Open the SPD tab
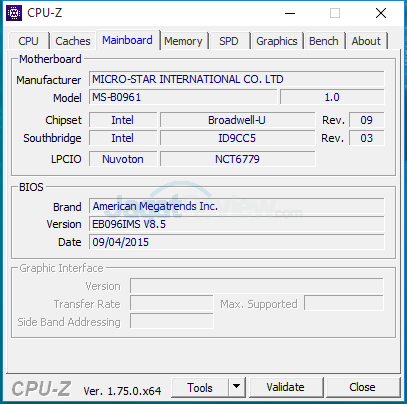This screenshot has height=404, width=407. [x=229, y=41]
